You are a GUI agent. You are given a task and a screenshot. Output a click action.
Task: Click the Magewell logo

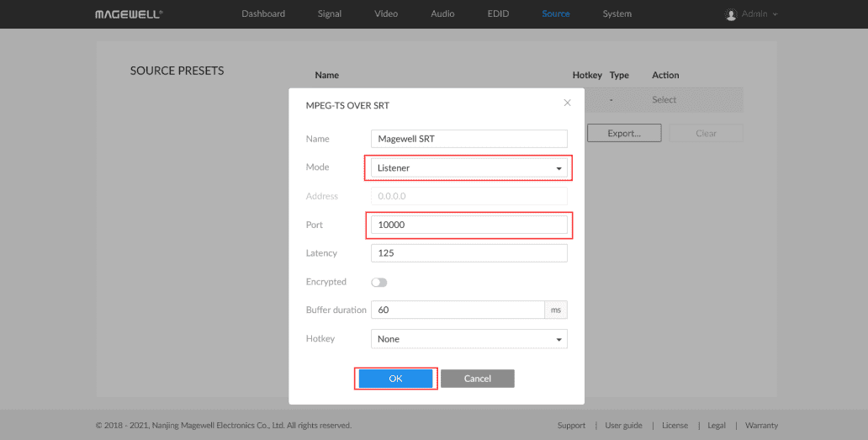(x=129, y=14)
